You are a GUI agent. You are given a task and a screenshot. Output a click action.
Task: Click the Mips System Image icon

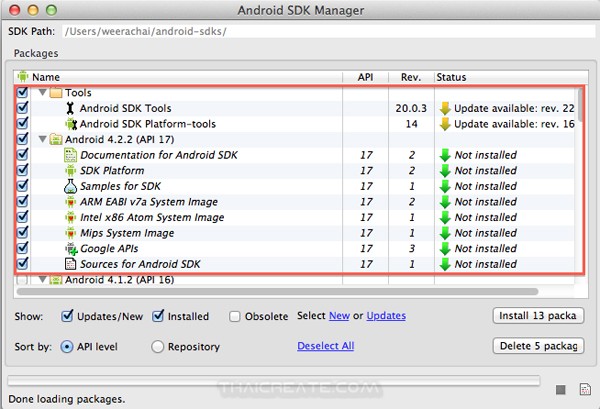click(x=70, y=233)
